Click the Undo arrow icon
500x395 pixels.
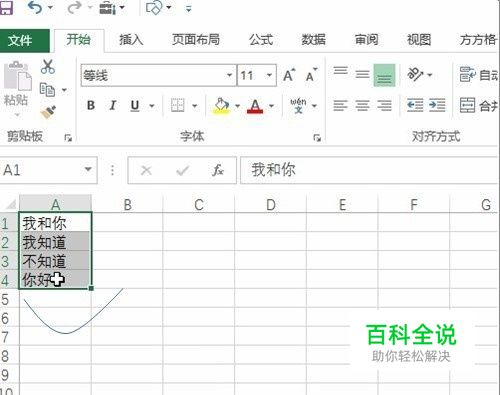pyautogui.click(x=35, y=7)
